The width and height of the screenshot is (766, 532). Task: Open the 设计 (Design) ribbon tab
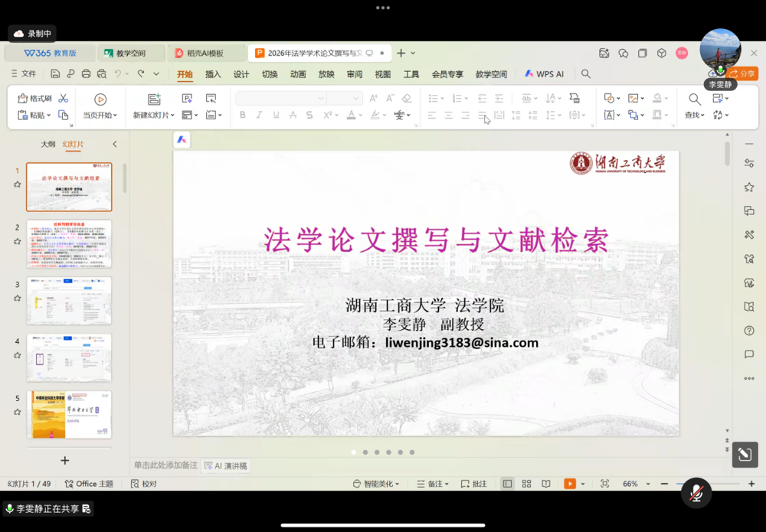click(241, 74)
